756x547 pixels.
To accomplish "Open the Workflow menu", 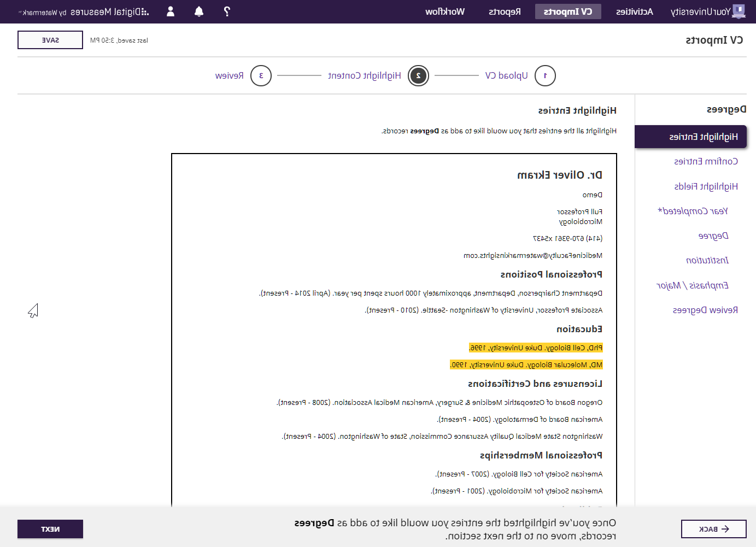I will (x=445, y=11).
